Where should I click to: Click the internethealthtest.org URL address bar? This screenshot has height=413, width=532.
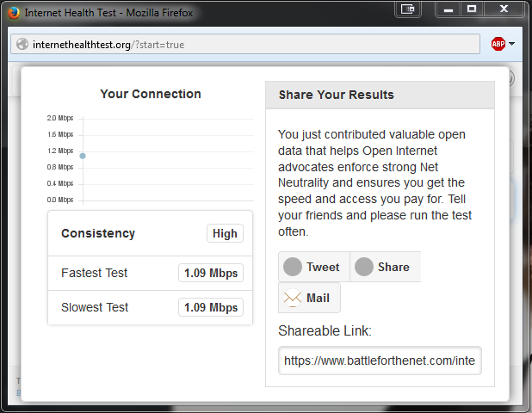tap(245, 44)
